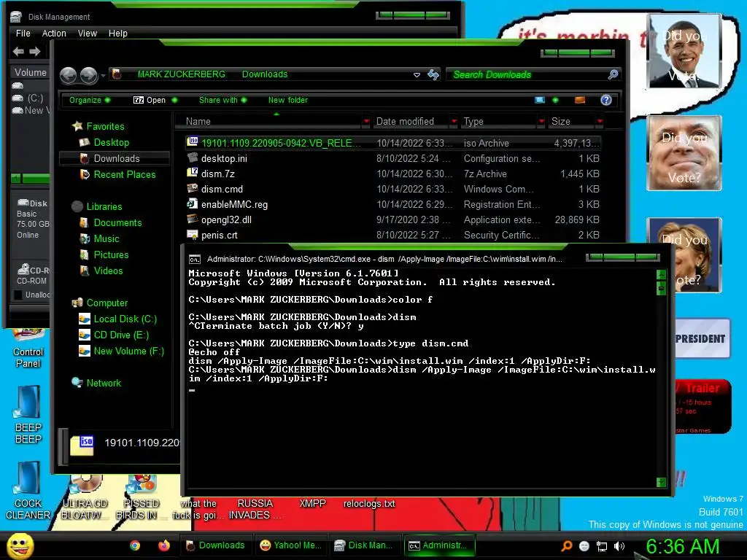Viewport: 747px width, 560px height.
Task: Select Desktop under Favorites
Action: [x=112, y=142]
